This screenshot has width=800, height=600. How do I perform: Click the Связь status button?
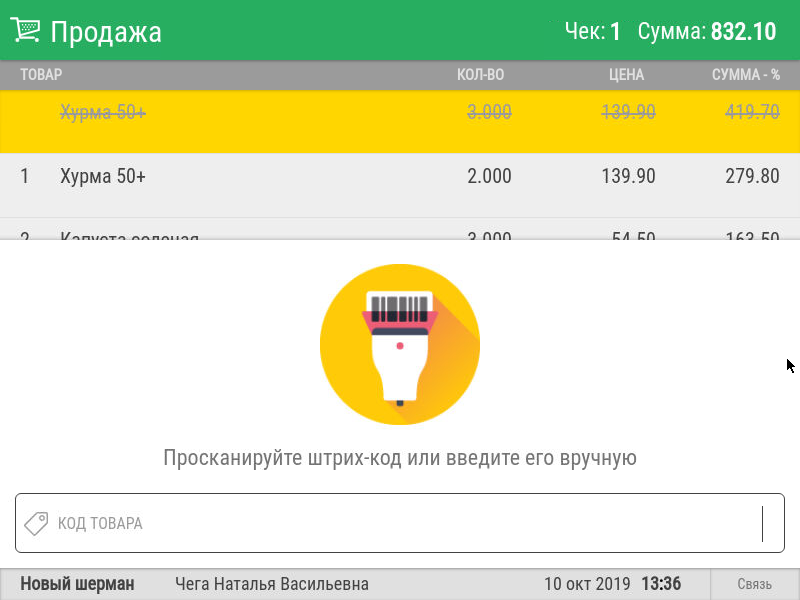[755, 584]
